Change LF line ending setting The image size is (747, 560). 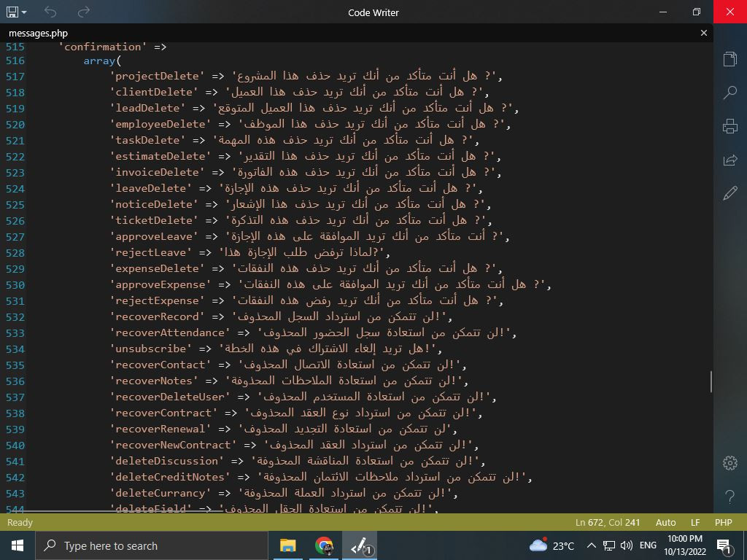[695, 522]
